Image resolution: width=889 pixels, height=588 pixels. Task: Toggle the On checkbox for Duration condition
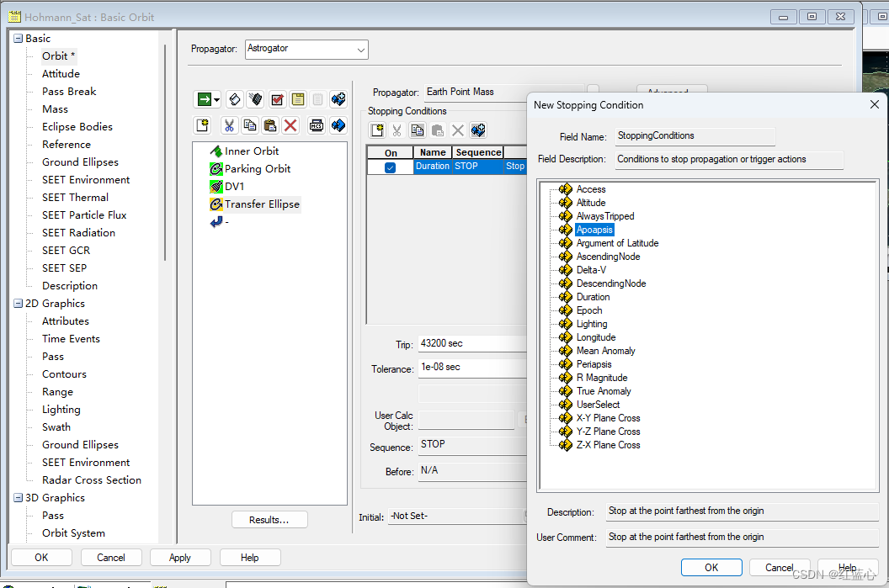[390, 167]
